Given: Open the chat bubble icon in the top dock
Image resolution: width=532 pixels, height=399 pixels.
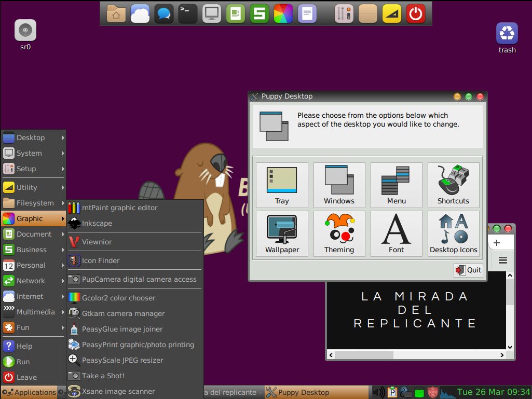Looking at the screenshot, I should pyautogui.click(x=164, y=14).
